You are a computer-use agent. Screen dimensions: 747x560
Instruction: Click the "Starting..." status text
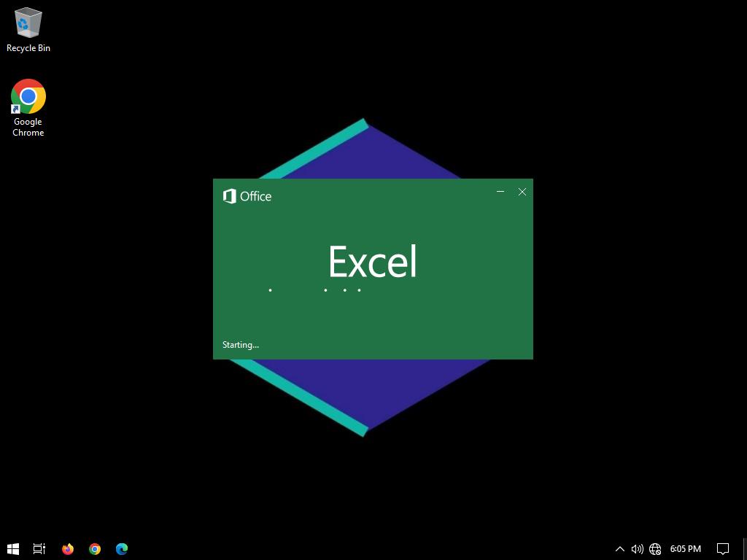[240, 345]
